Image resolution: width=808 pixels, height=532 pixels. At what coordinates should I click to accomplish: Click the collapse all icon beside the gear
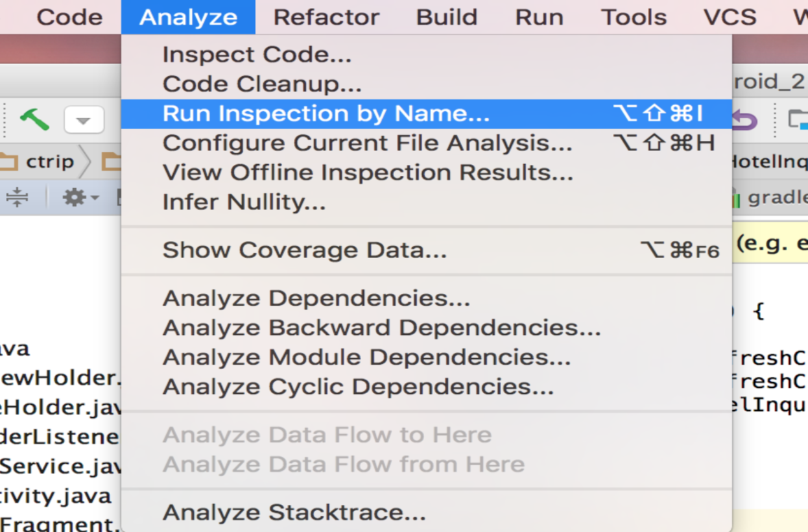click(x=17, y=197)
